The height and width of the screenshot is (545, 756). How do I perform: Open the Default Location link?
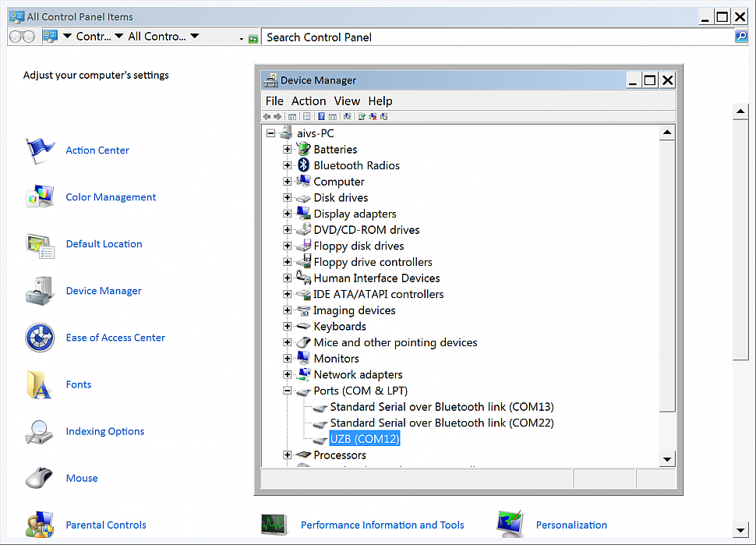pyautogui.click(x=104, y=244)
